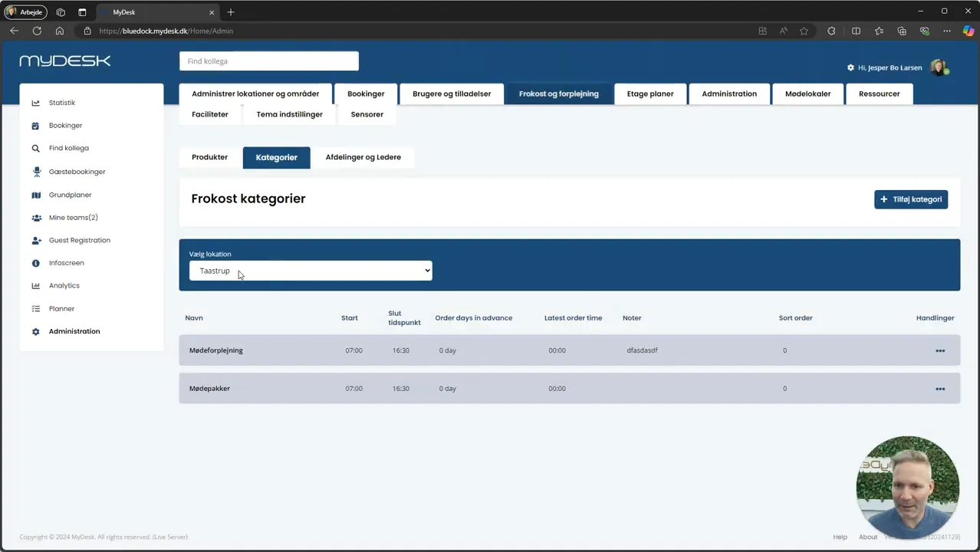Open the Afdelinger og Ledere tab
Image resolution: width=980 pixels, height=552 pixels.
(x=363, y=157)
